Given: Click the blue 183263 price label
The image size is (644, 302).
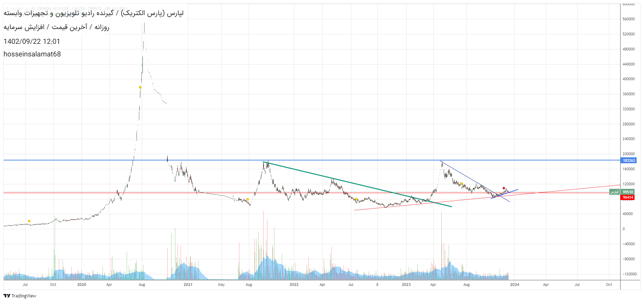Looking at the screenshot, I should (629, 160).
